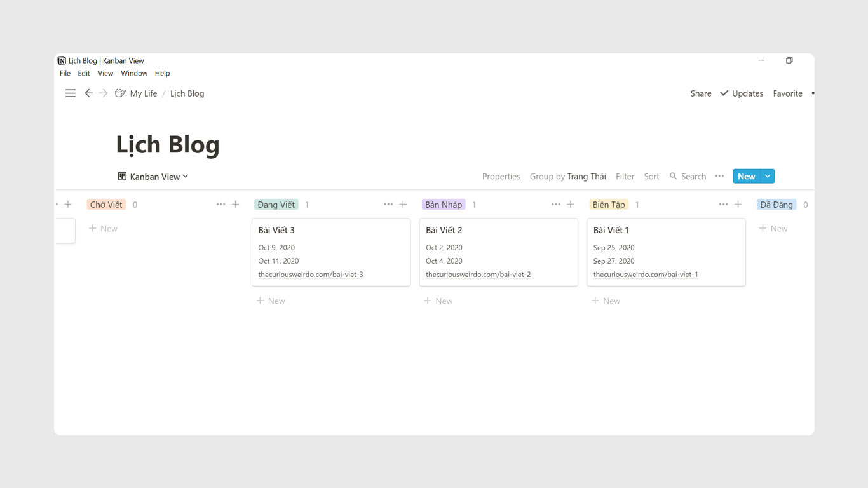Screen dimensions: 868x488
Task: Open thecuriousweirdo.com/bai-viet-3 link
Action: [x=311, y=274]
